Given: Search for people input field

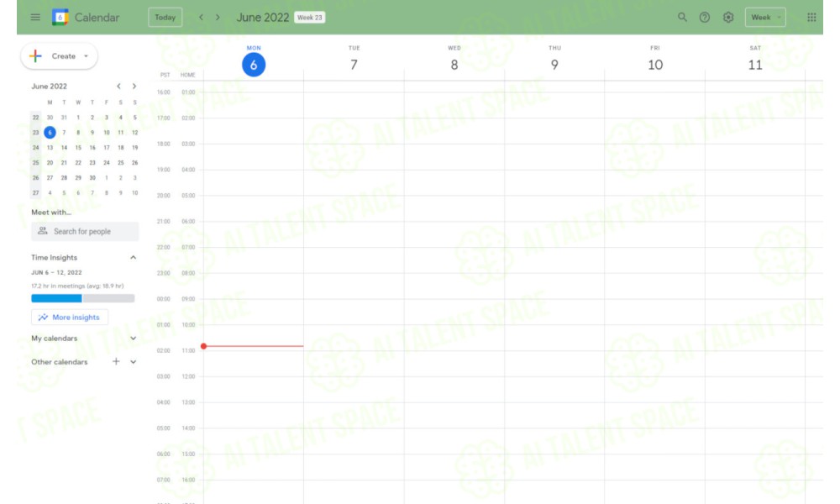Looking at the screenshot, I should 85,231.
